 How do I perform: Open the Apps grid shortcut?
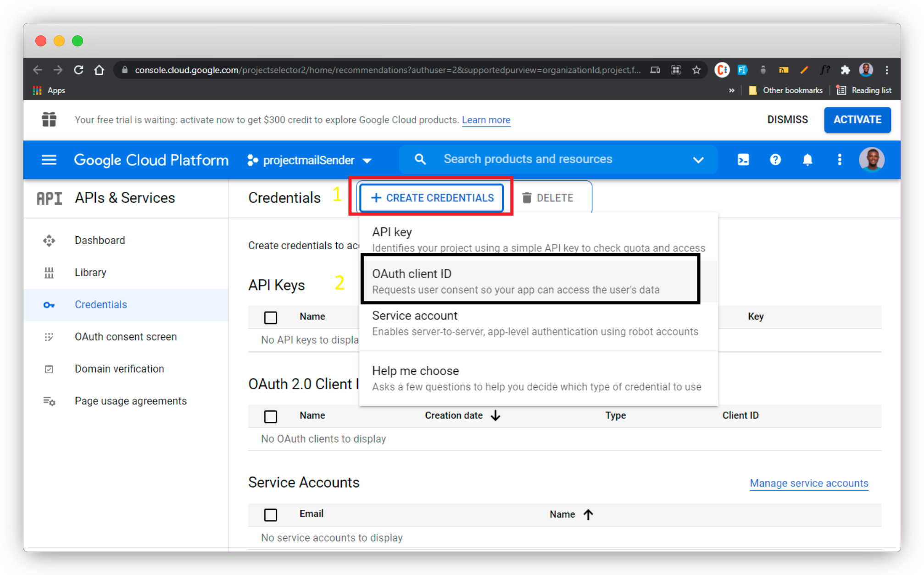pos(49,90)
